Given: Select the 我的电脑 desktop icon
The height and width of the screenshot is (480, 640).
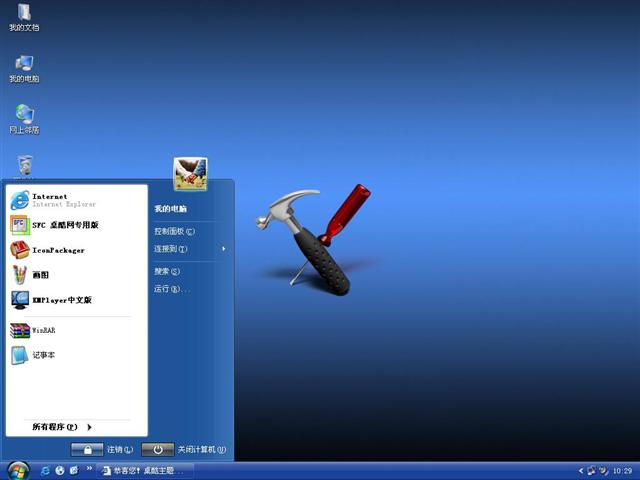Looking at the screenshot, I should (24, 69).
